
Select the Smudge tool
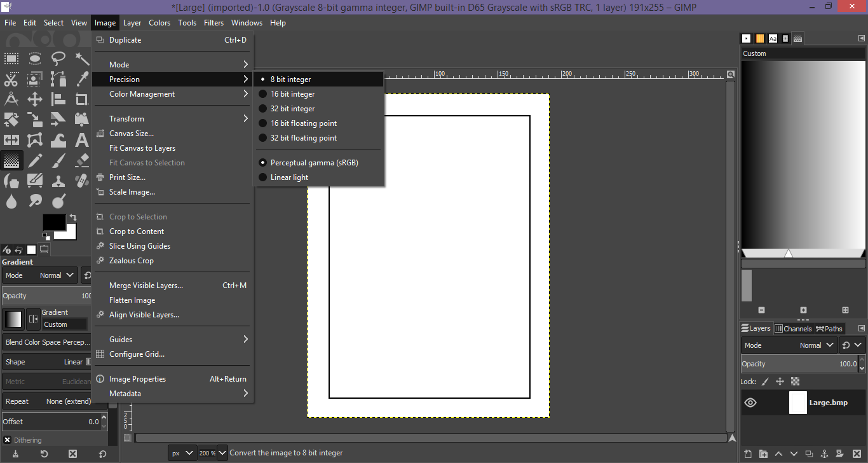pos(35,201)
